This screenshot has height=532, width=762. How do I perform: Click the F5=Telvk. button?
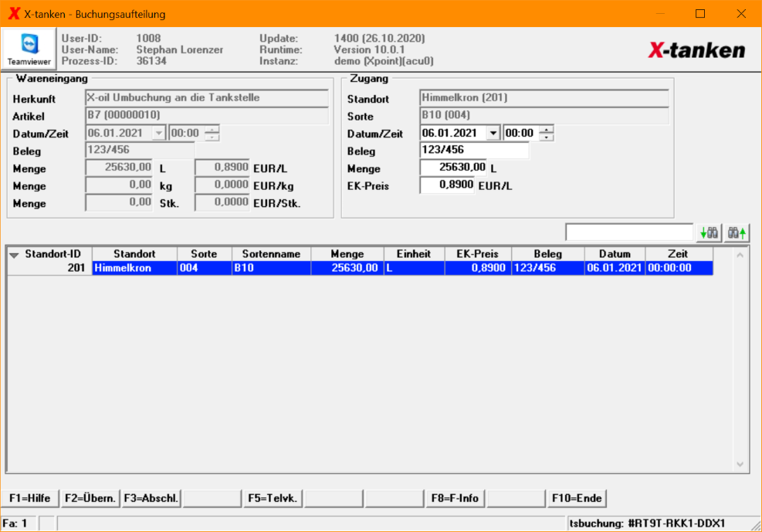click(273, 498)
